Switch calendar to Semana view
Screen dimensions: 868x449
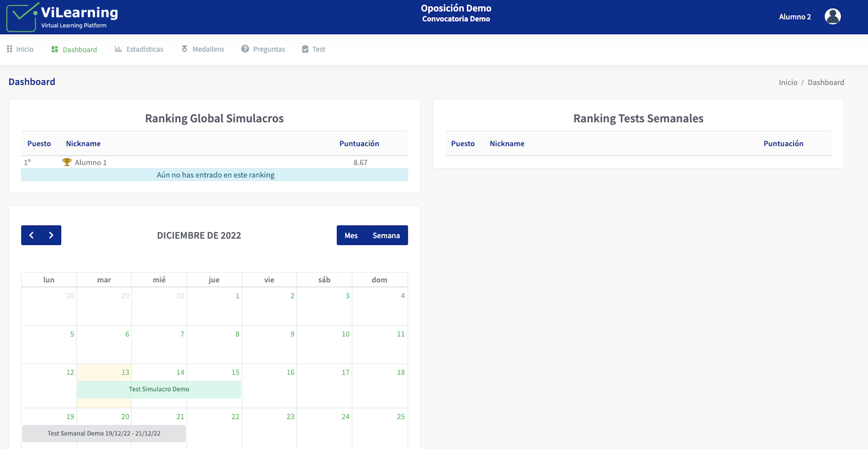[x=386, y=235]
